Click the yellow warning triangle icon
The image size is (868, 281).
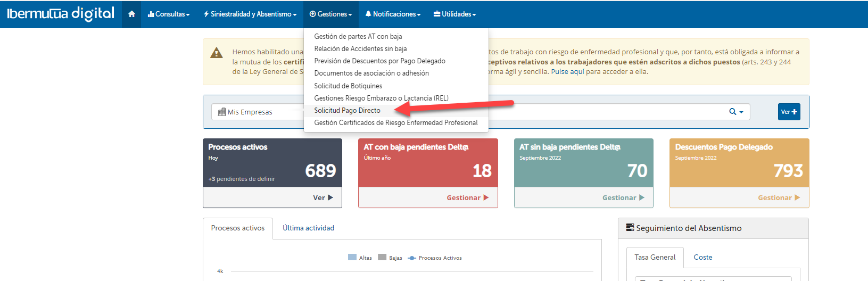(x=217, y=53)
